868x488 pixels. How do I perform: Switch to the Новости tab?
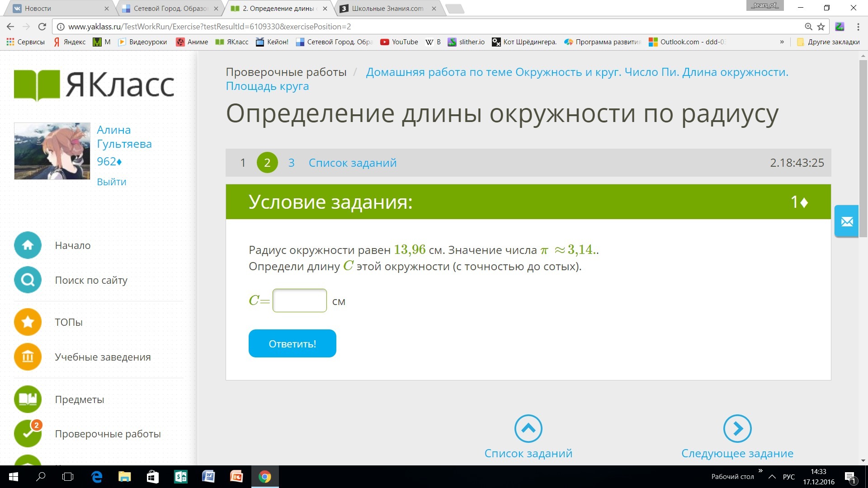click(54, 9)
